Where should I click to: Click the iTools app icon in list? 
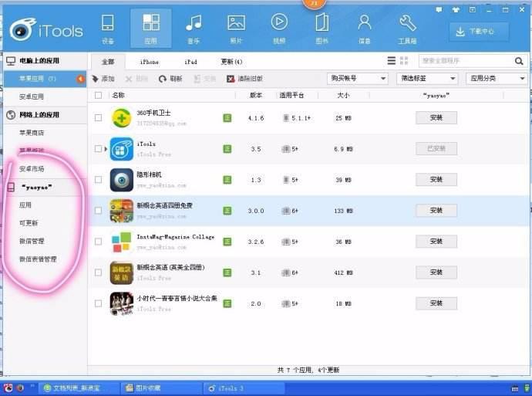pyautogui.click(x=122, y=149)
